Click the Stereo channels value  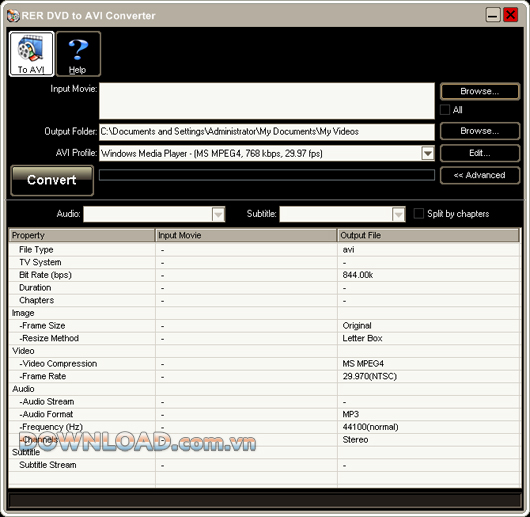(355, 440)
